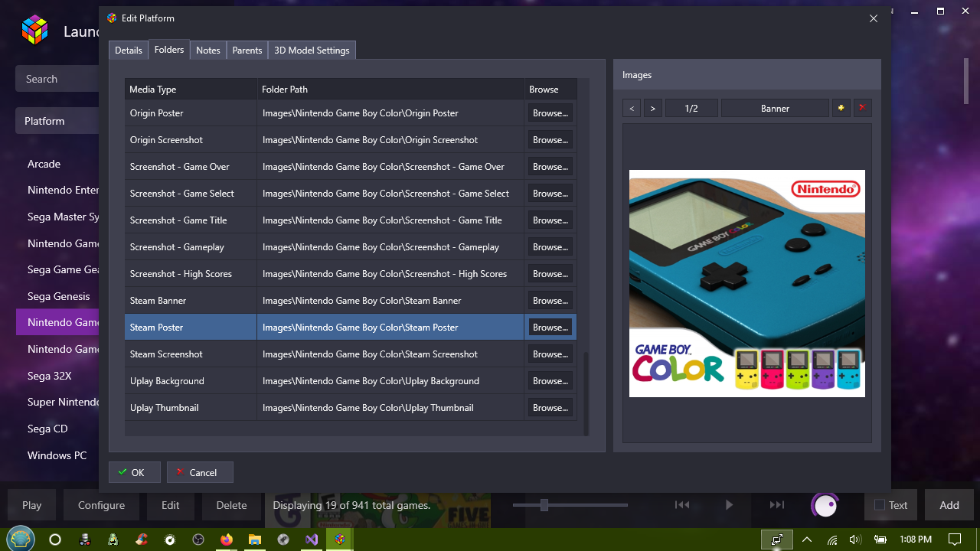Browse for Origin Poster folder
Image resolution: width=980 pixels, height=551 pixels.
(550, 113)
